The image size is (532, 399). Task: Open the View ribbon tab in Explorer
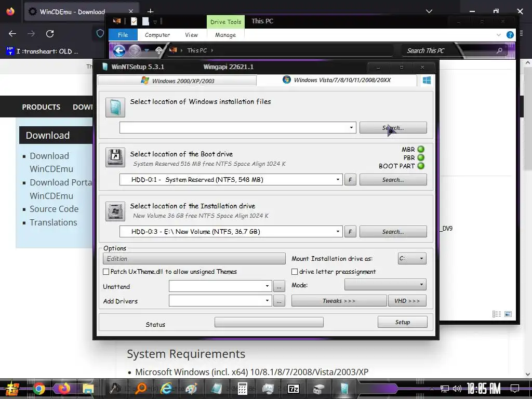click(191, 35)
